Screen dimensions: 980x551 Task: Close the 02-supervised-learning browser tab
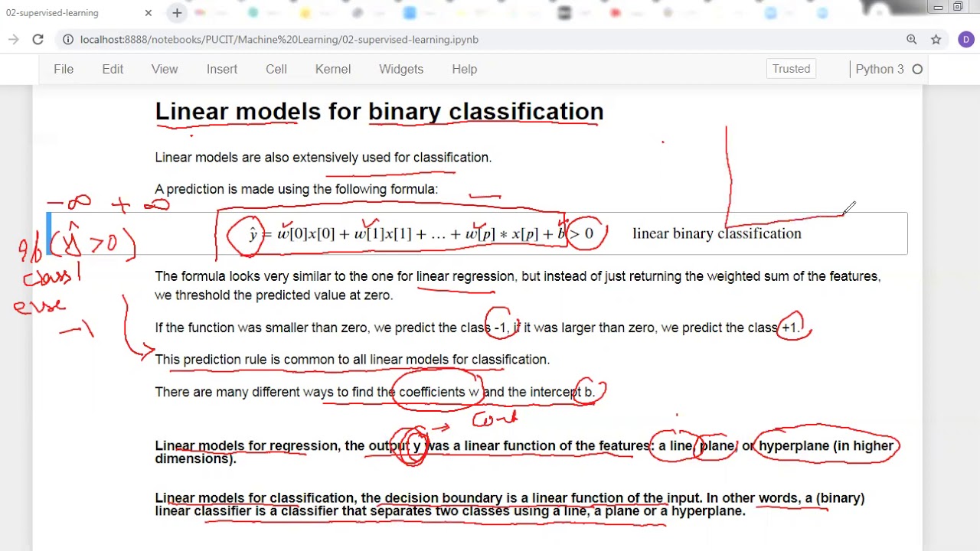click(149, 13)
